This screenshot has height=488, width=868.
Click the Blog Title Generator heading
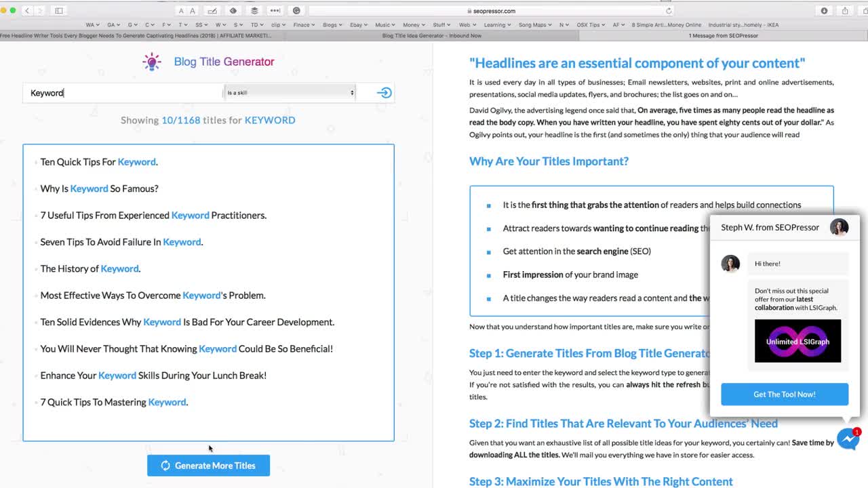click(224, 62)
